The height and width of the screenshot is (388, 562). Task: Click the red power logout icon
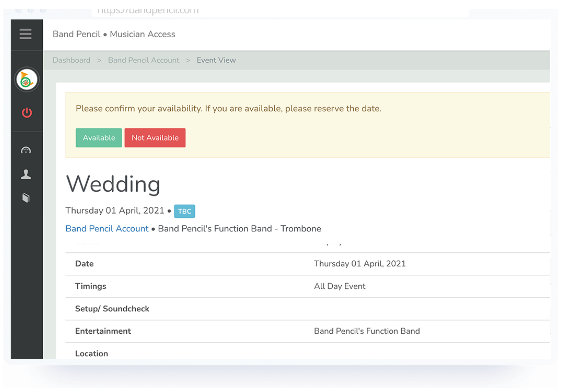[27, 113]
